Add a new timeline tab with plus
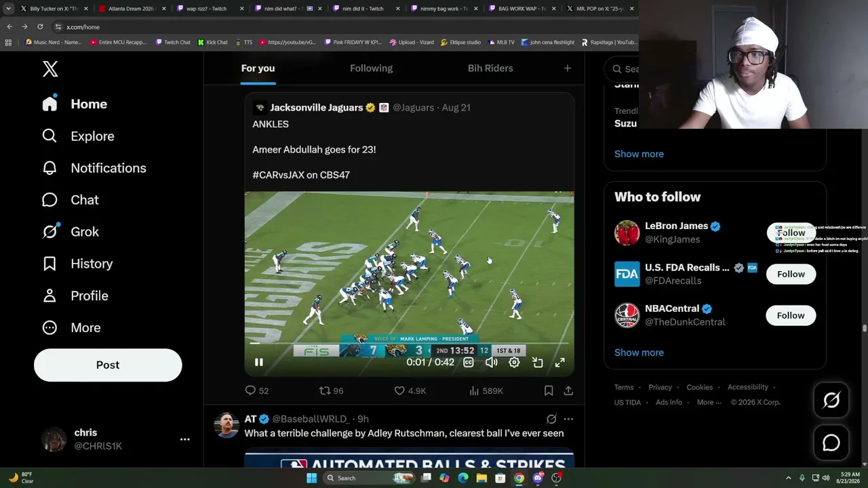This screenshot has width=868, height=488. 568,68
